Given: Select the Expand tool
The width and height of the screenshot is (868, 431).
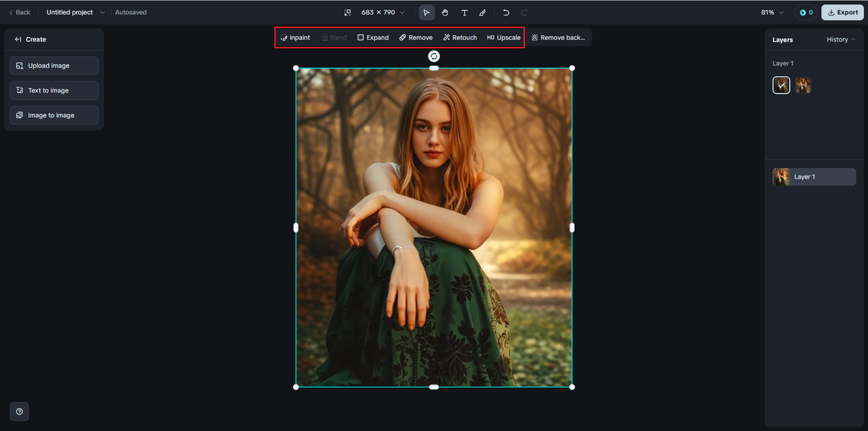Looking at the screenshot, I should (373, 37).
